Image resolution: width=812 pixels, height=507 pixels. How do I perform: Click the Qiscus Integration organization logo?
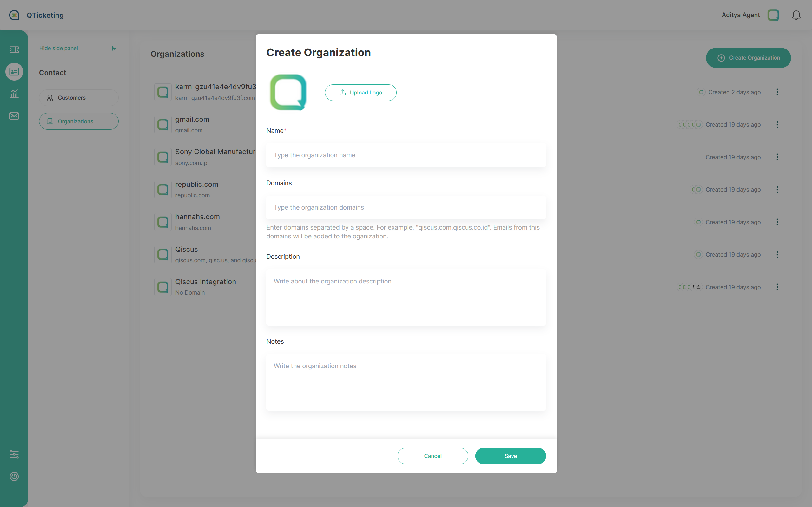pyautogui.click(x=163, y=287)
